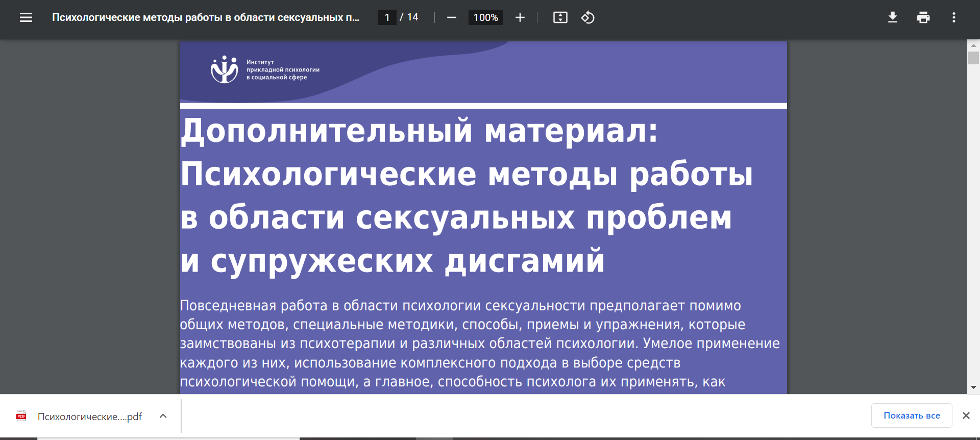Zoom in with the plus button
This screenshot has height=440, width=980.
(520, 17)
